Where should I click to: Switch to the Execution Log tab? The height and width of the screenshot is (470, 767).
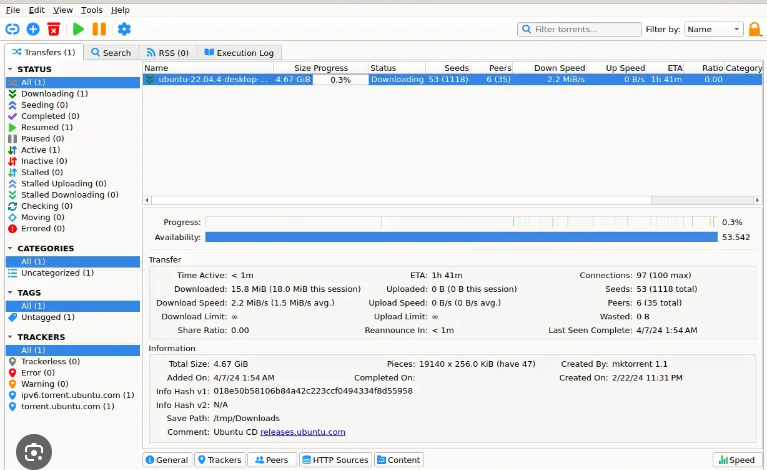coord(240,52)
